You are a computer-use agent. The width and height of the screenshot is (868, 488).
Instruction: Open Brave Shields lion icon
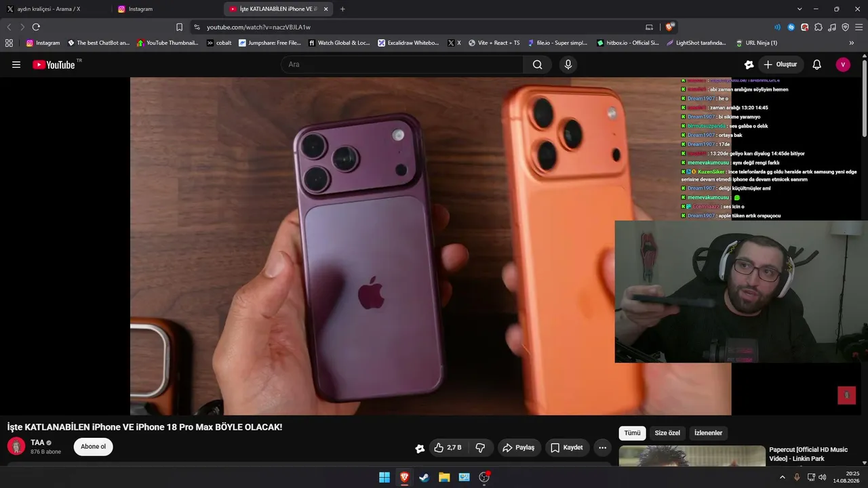point(670,27)
